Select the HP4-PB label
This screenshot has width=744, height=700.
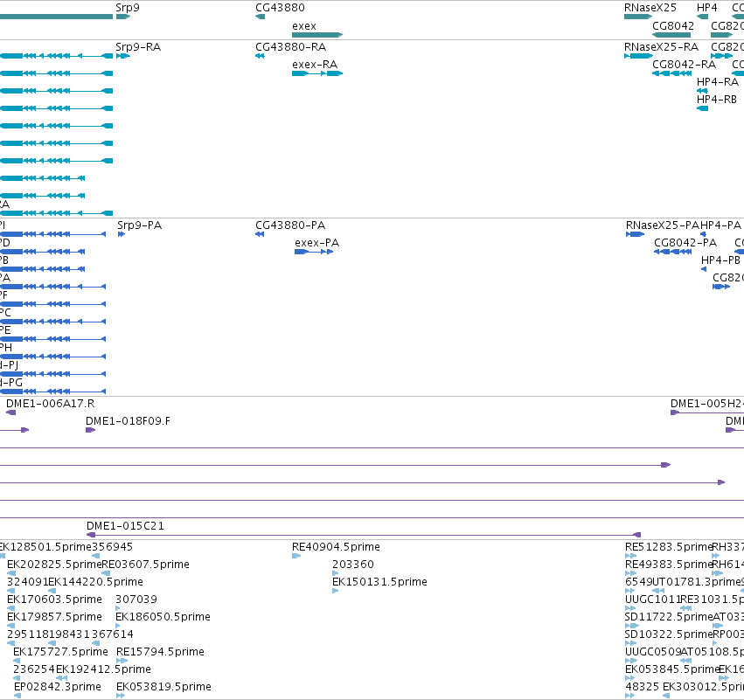(720, 260)
